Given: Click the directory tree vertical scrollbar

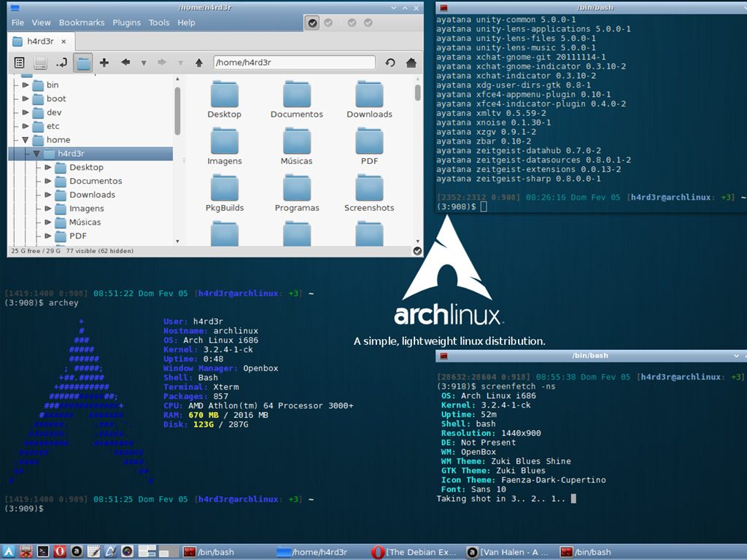Looking at the screenshot, I should pyautogui.click(x=177, y=109).
